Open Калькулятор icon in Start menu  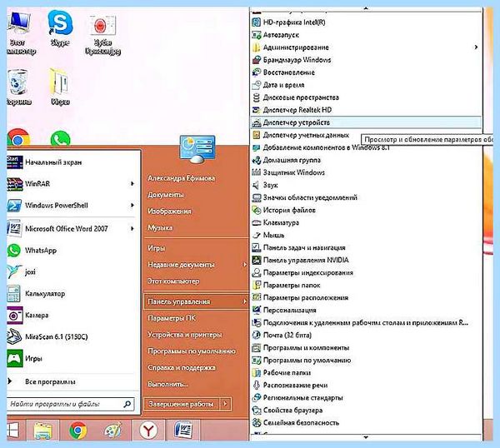pos(14,293)
